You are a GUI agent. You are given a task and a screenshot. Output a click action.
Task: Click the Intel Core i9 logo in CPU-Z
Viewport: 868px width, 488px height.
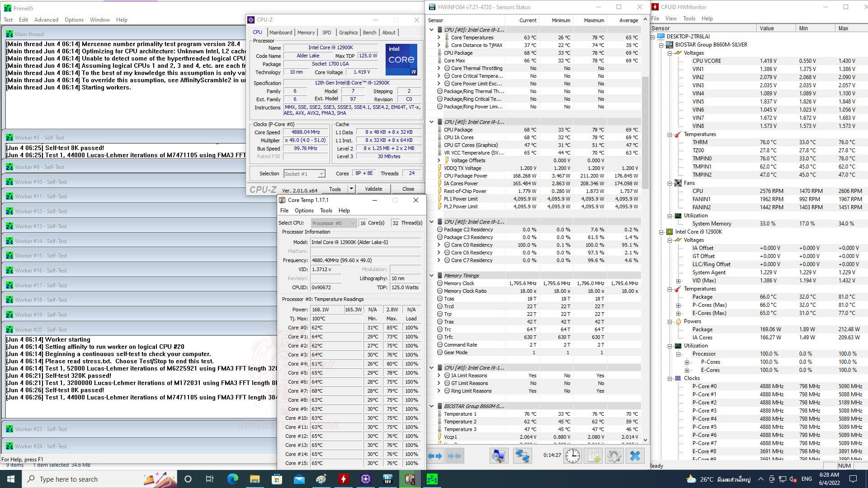click(x=401, y=60)
